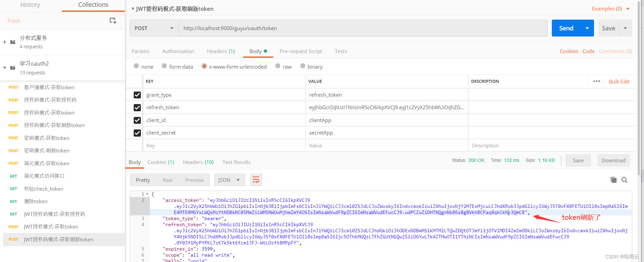Open request 密码模式-刷新token
The width and height of the screenshot is (644, 262).
(x=47, y=150)
